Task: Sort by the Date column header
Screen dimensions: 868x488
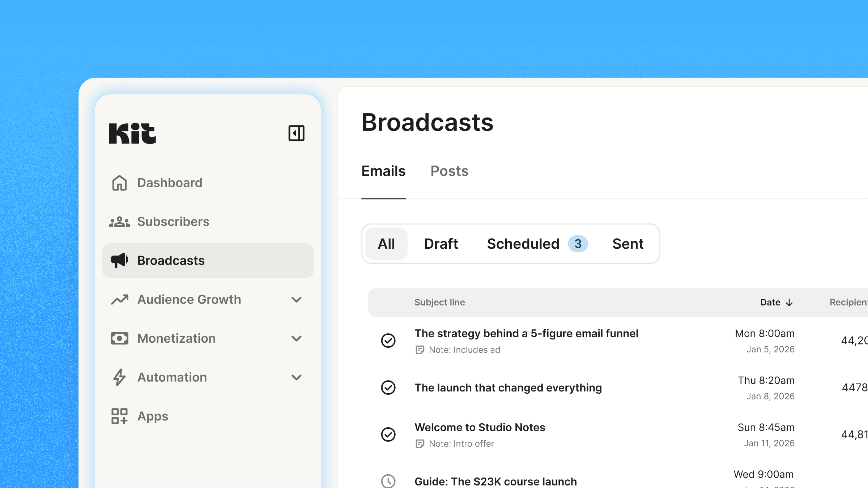Action: coord(776,303)
